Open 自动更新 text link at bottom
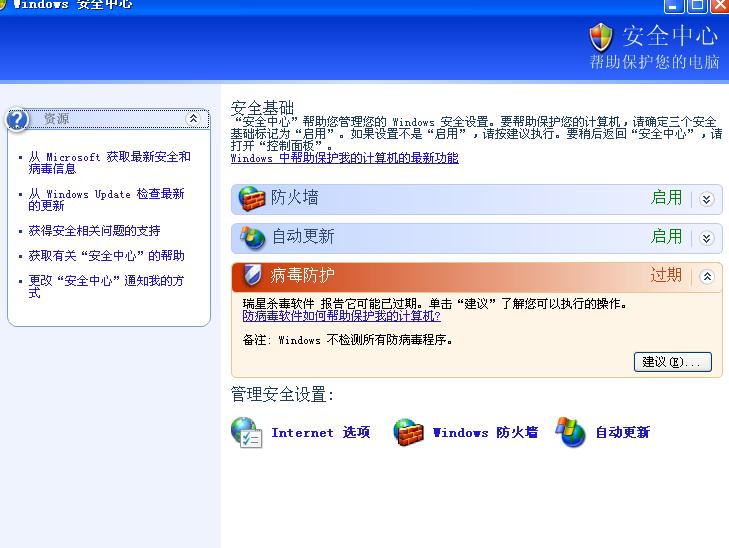 point(623,432)
